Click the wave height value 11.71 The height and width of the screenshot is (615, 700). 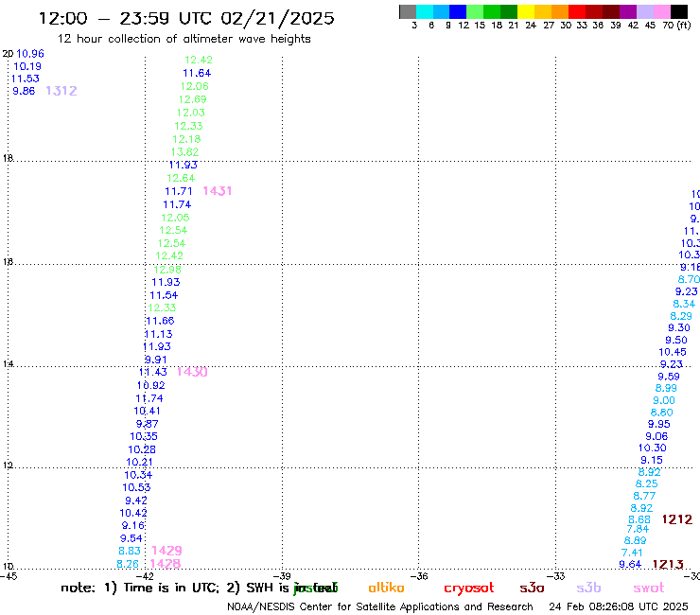[x=179, y=192]
